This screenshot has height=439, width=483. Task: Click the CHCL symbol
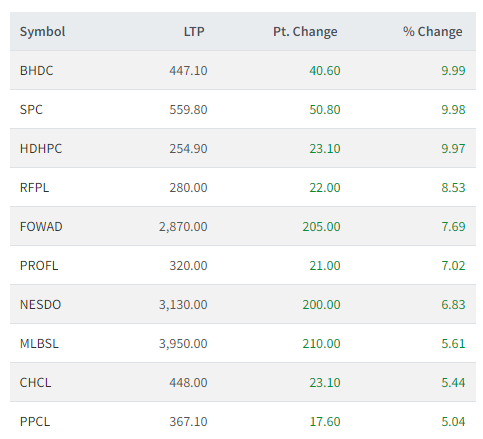[36, 383]
